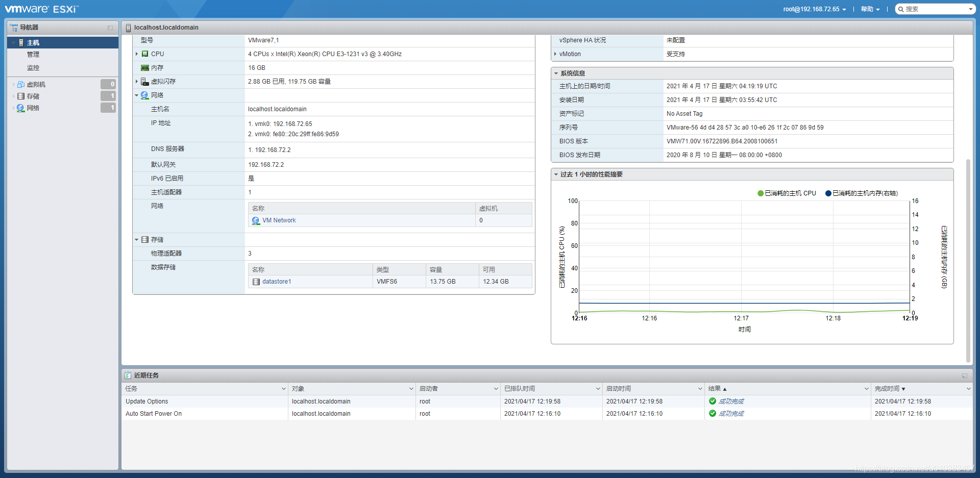Open the 任务 column header dropdown

point(284,389)
